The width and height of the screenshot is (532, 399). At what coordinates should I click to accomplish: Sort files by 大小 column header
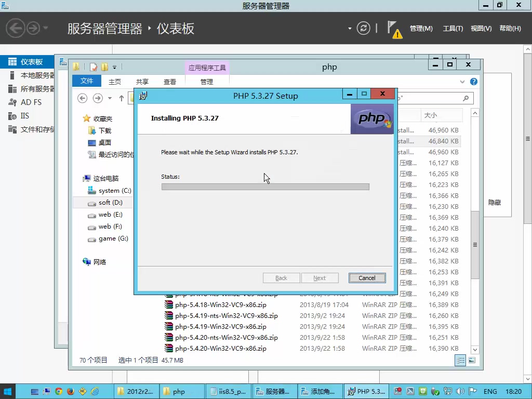[442, 115]
